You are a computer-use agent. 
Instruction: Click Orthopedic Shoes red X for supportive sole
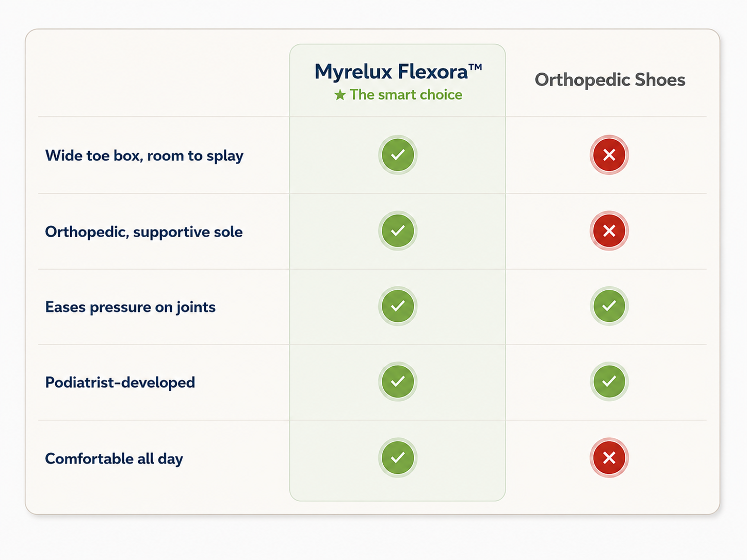[609, 230]
